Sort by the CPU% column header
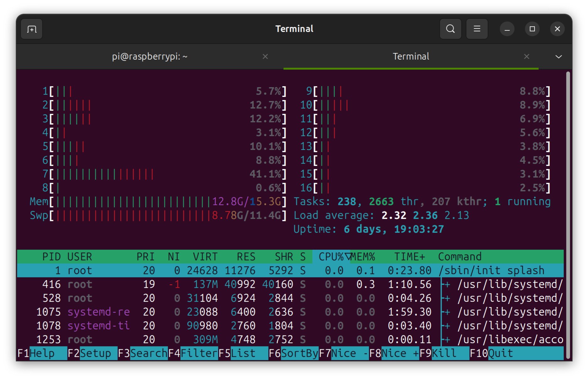Viewport: 588px width, 379px height. (331, 257)
